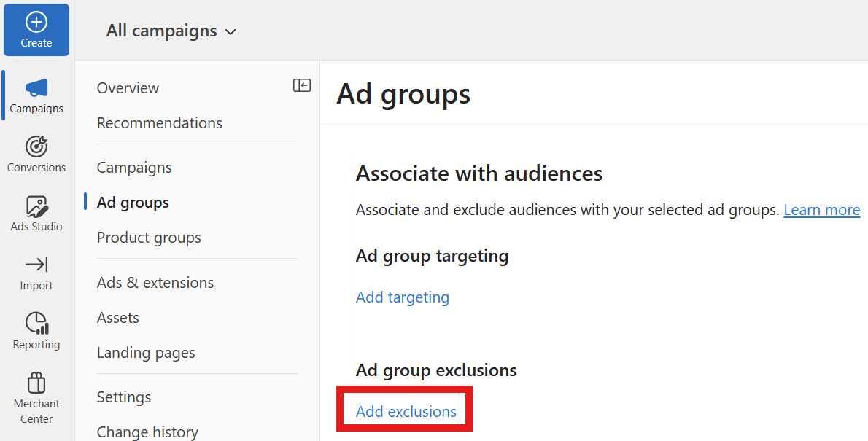The height and width of the screenshot is (441, 868).
Task: Click the Associate with audiences heading
Action: coord(478,173)
